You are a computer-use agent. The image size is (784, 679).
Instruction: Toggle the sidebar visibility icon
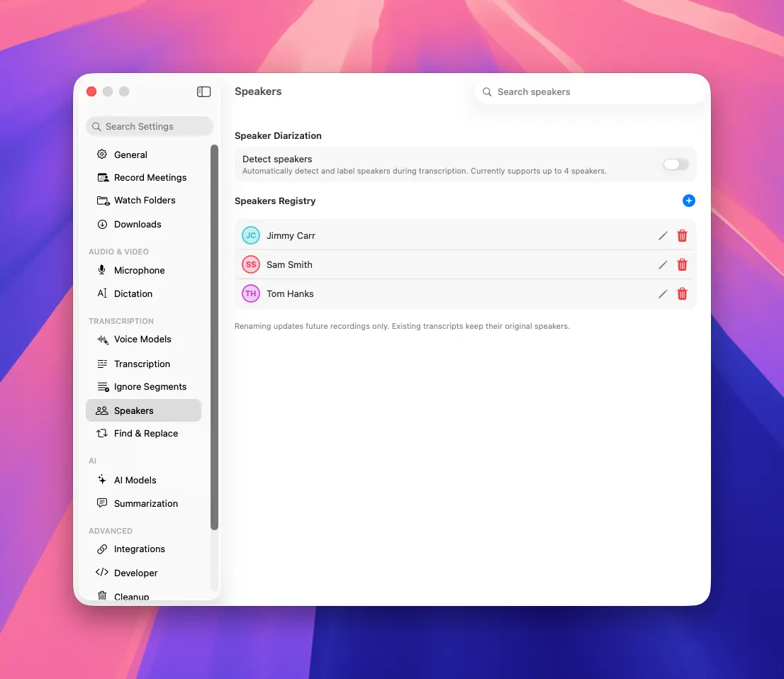203,91
